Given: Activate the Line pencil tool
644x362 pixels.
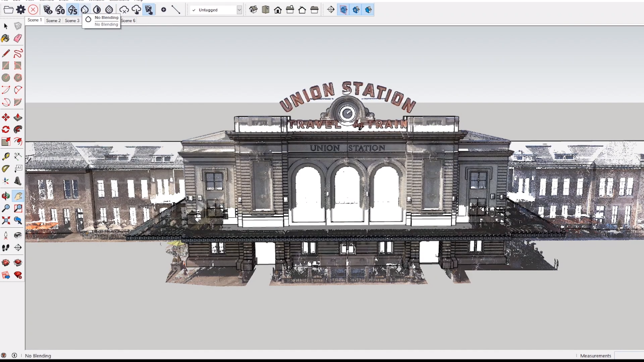Looking at the screenshot, I should tap(6, 53).
